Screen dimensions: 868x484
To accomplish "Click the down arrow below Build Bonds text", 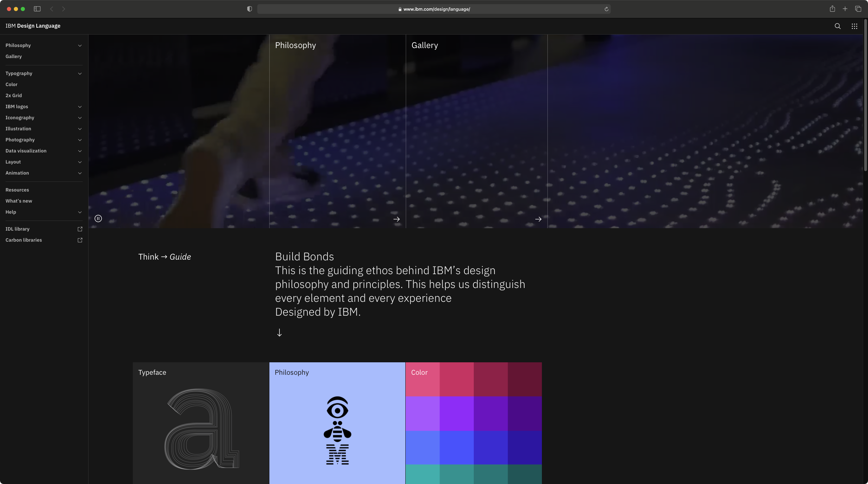I will coord(279,333).
